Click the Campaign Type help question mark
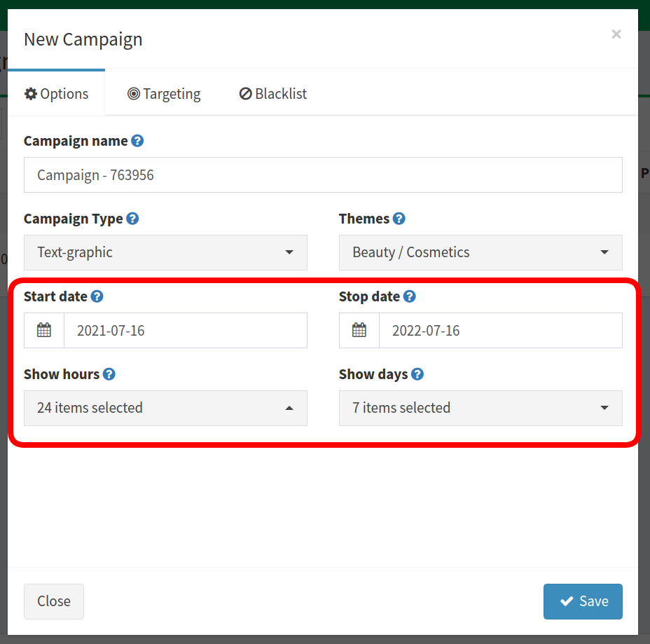Image resolution: width=650 pixels, height=644 pixels. [132, 219]
